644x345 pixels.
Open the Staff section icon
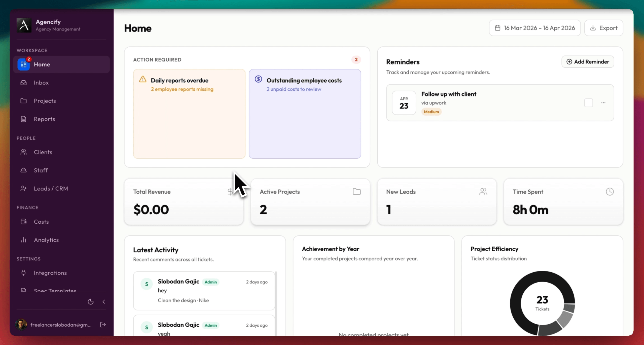(x=23, y=170)
